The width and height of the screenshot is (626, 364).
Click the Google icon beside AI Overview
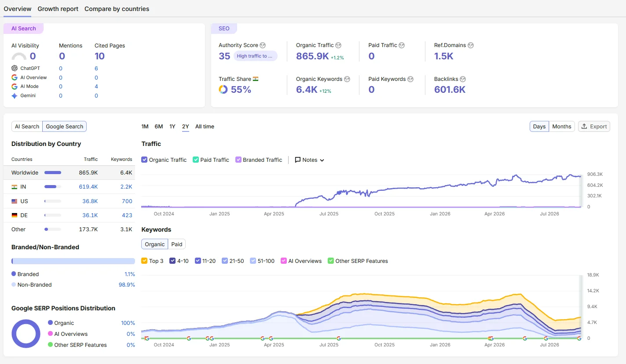pos(15,77)
